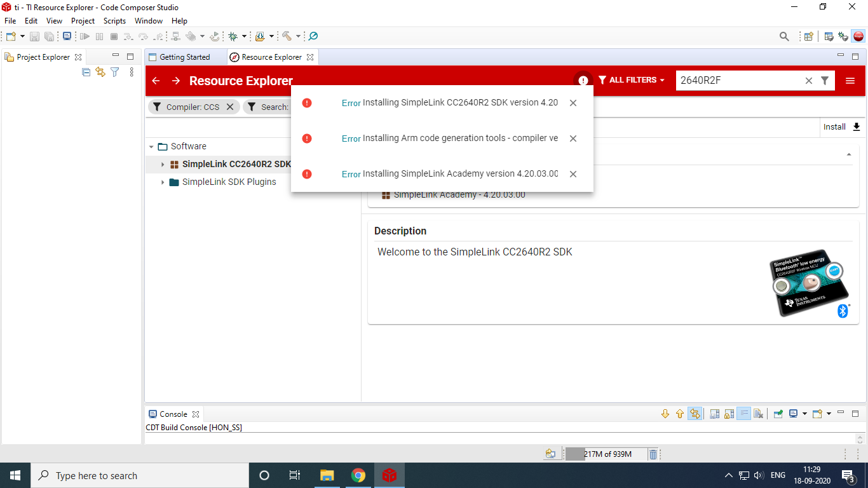Screen dimensions: 868x488
Task: Toggle Link with Editor in Project Explorer
Action: [x=100, y=72]
